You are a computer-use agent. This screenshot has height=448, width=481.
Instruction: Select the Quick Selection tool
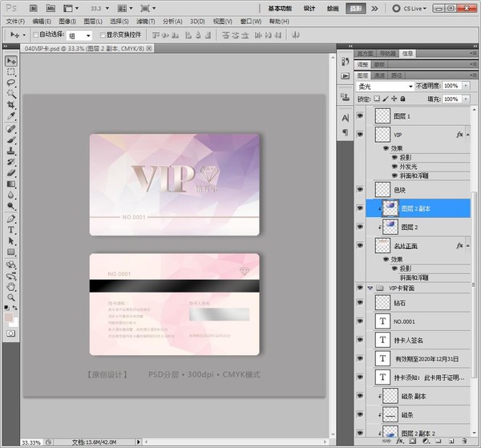[x=11, y=94]
